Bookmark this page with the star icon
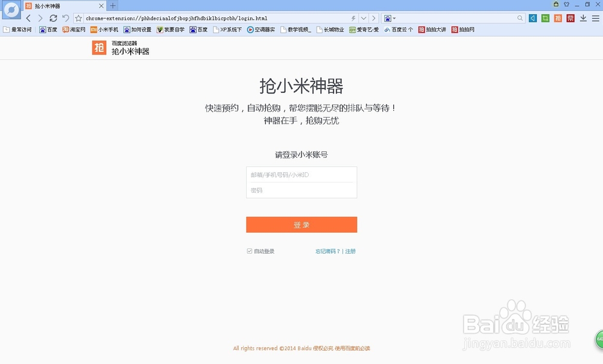 (78, 18)
